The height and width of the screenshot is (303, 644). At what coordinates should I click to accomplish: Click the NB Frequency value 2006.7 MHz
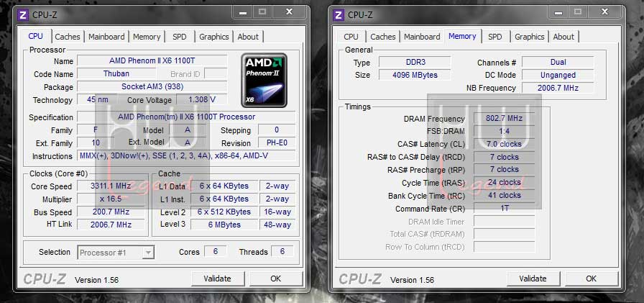(558, 88)
